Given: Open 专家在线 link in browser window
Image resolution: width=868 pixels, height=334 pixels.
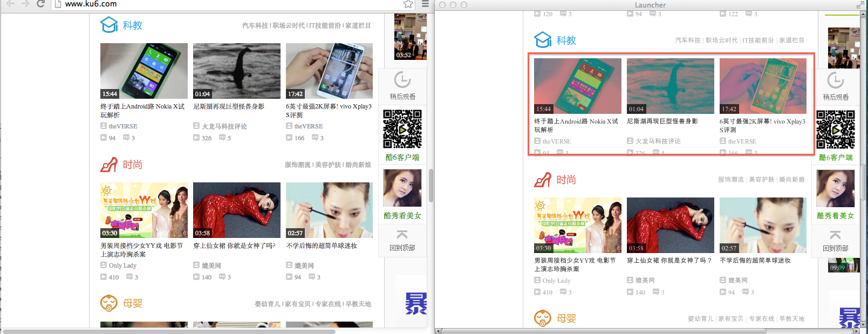Looking at the screenshot, I should [328, 304].
